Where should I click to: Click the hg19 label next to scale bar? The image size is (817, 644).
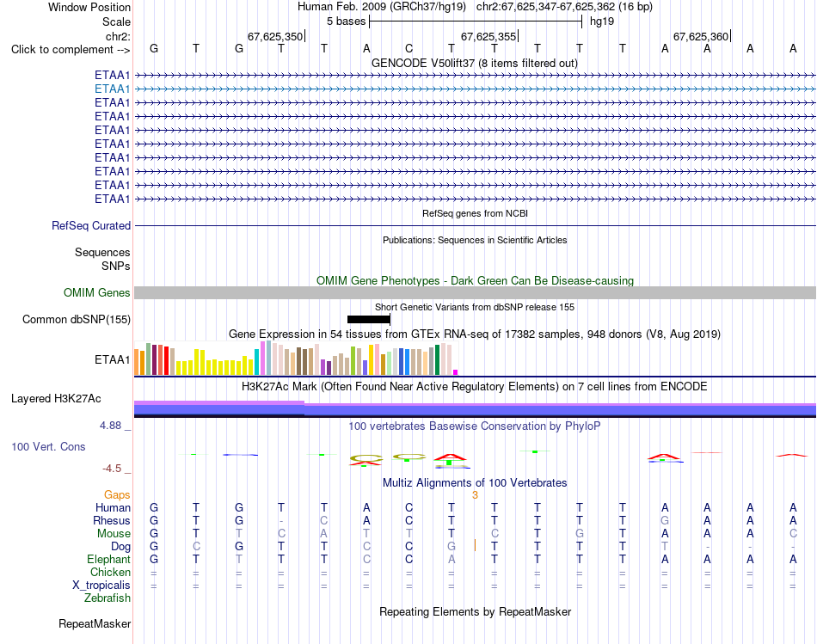[x=602, y=21]
